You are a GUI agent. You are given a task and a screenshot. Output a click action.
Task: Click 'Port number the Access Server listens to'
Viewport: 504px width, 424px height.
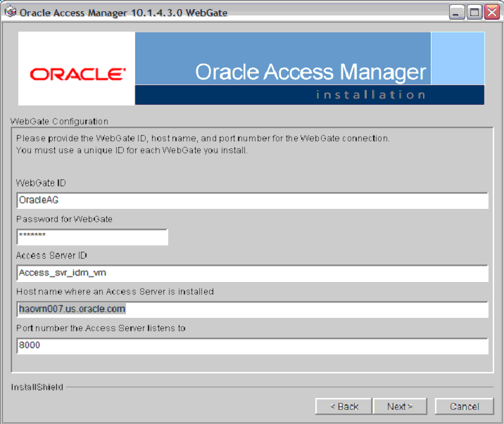[101, 328]
